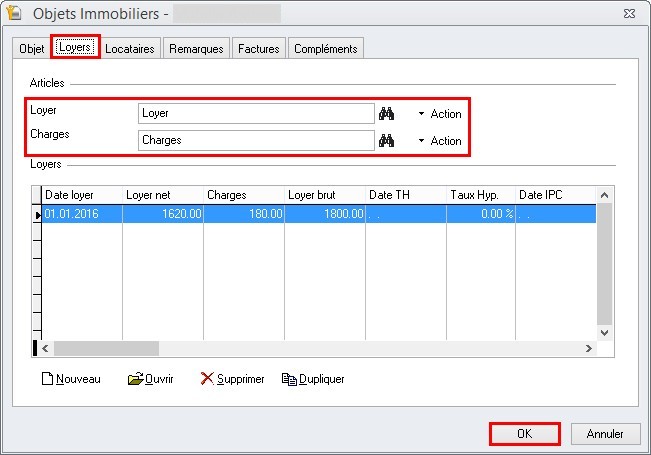Expand the Action dropdown for Charges
Screen dimensions: 651x455
click(x=439, y=141)
